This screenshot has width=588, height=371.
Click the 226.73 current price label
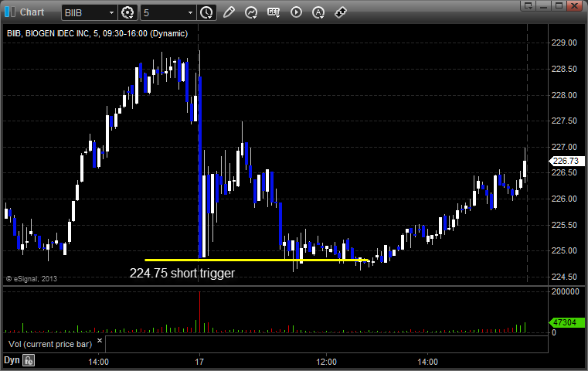coord(566,161)
